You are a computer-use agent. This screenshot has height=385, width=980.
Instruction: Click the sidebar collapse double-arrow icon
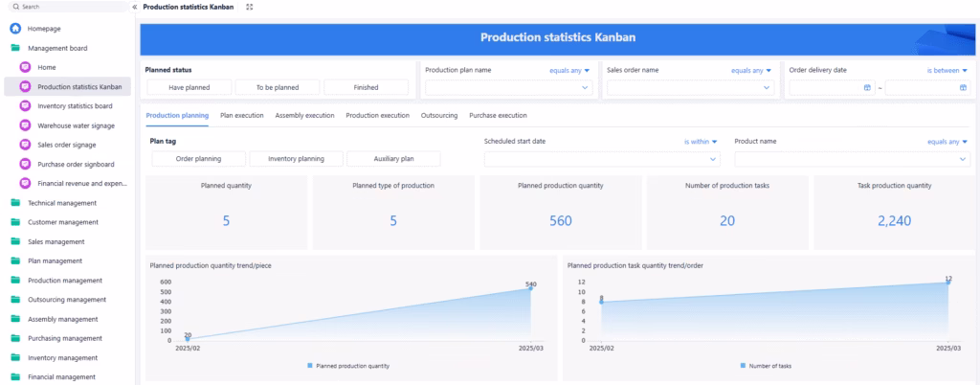tap(135, 7)
